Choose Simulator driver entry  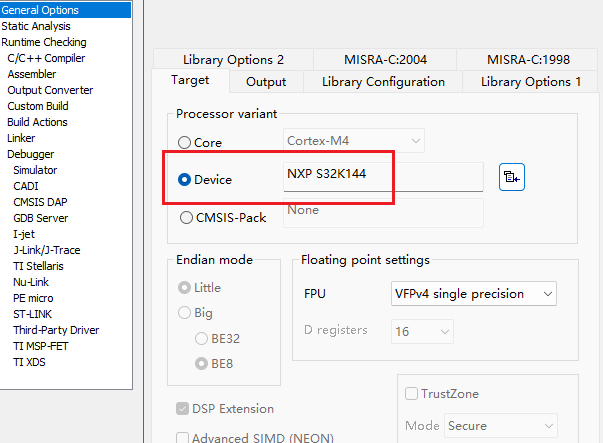[x=35, y=170]
